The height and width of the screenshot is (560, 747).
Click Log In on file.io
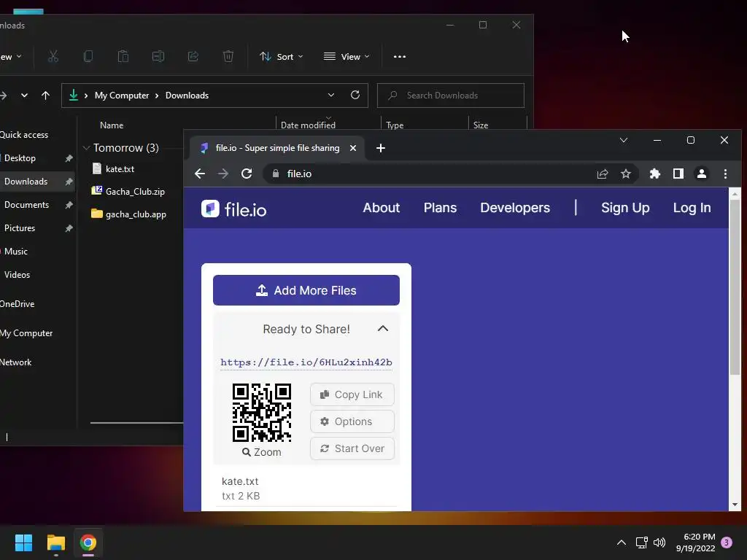click(692, 208)
